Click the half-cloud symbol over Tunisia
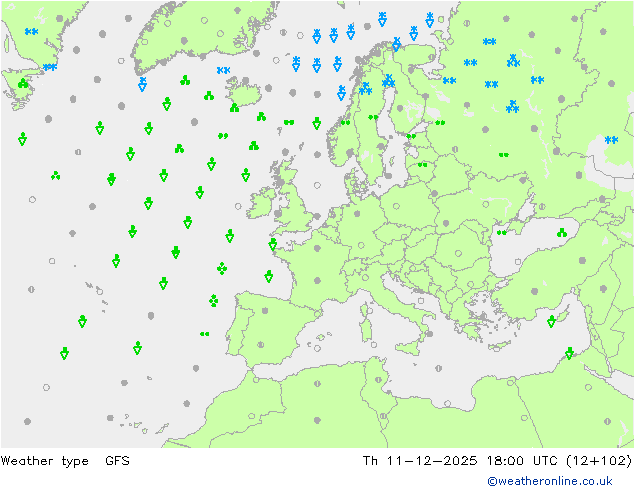634x490 pixels. 378,380
